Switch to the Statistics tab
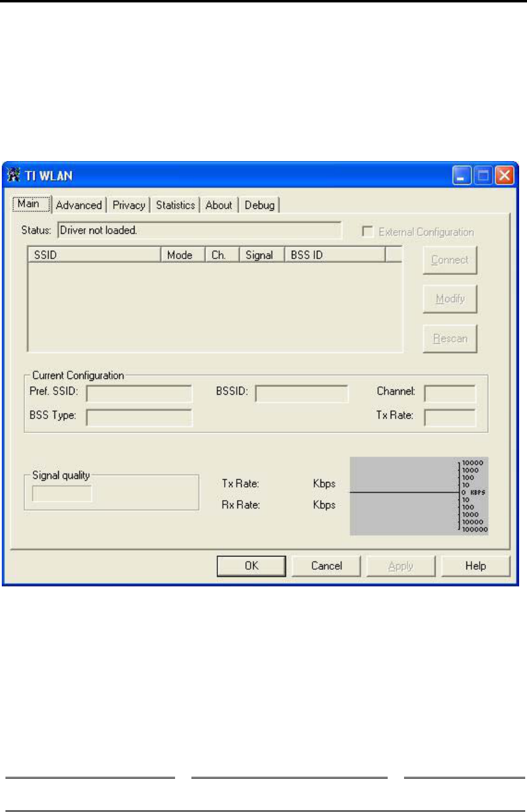 coord(176,205)
